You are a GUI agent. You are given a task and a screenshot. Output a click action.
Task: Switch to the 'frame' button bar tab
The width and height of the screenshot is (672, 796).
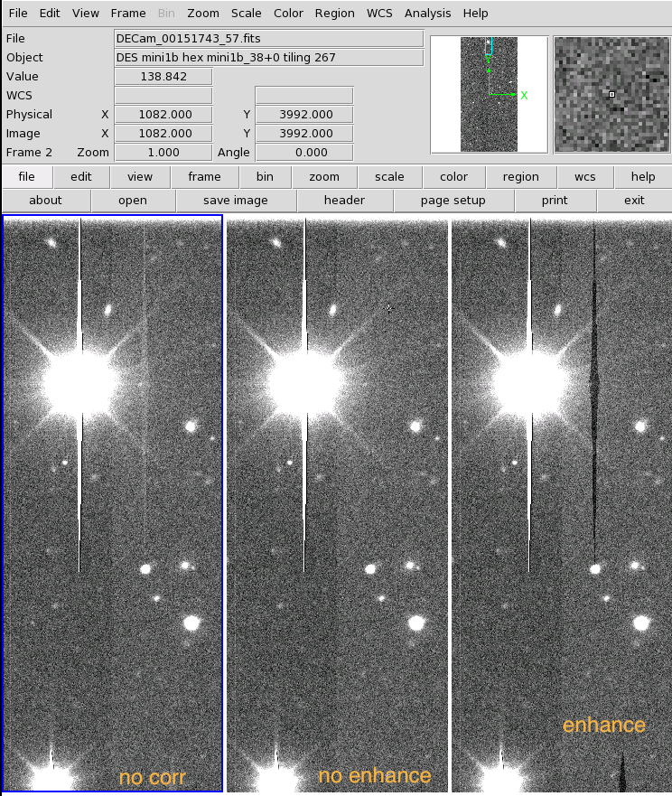[204, 177]
